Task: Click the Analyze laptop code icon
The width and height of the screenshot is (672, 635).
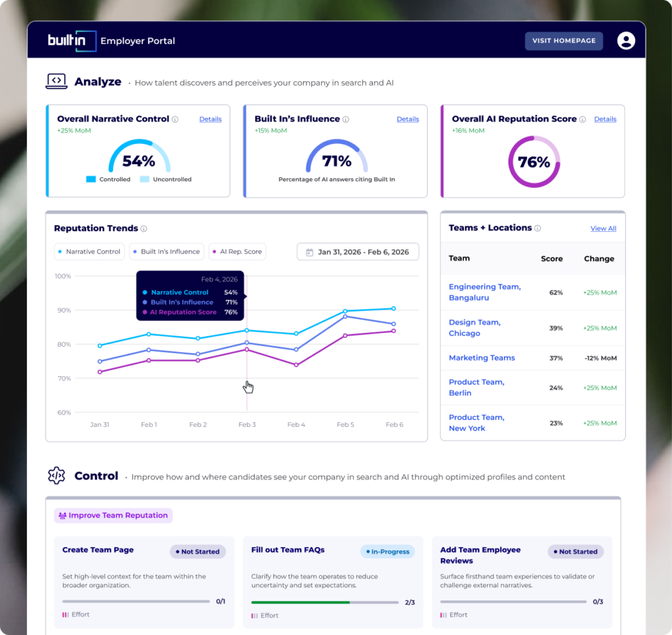Action: [56, 81]
